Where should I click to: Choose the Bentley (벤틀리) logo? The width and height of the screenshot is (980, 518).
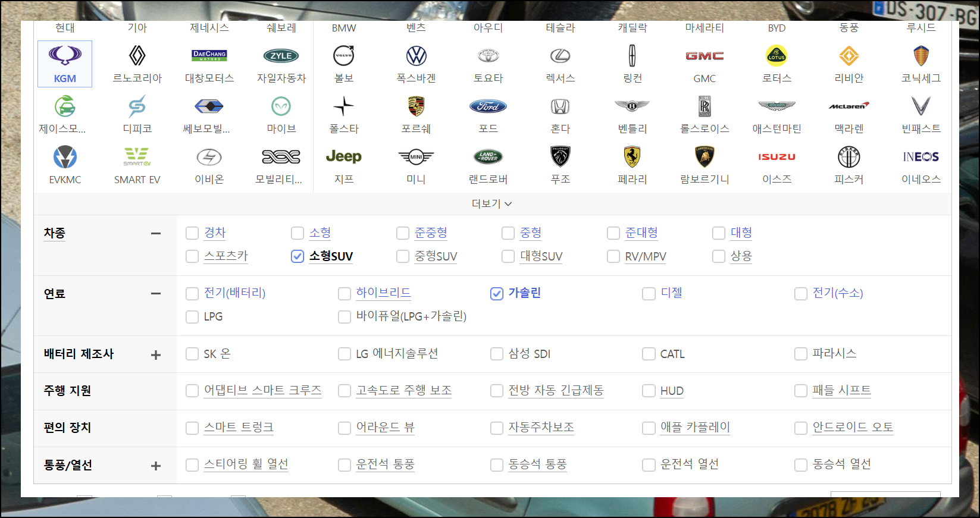pos(633,106)
